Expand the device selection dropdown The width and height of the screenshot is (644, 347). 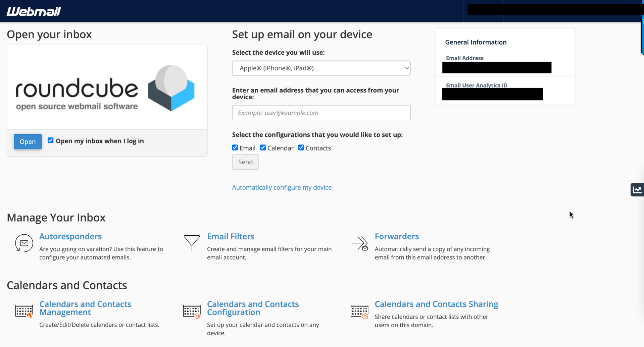point(321,68)
